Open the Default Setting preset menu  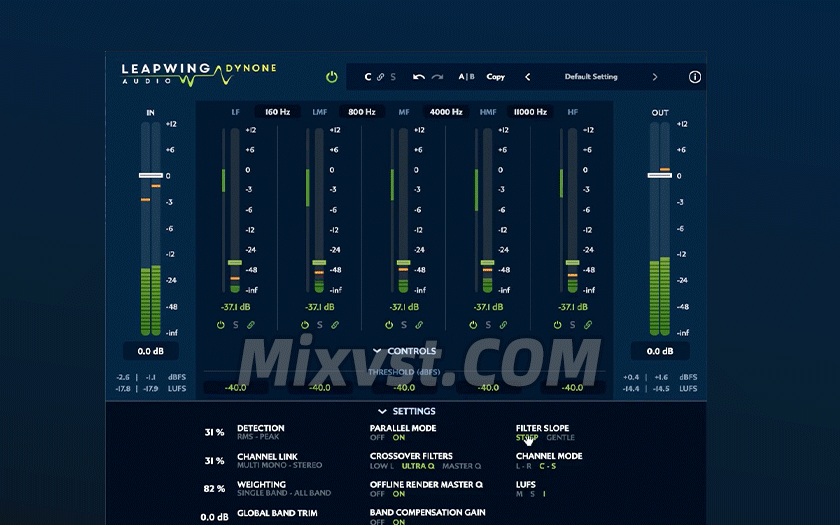coord(591,77)
